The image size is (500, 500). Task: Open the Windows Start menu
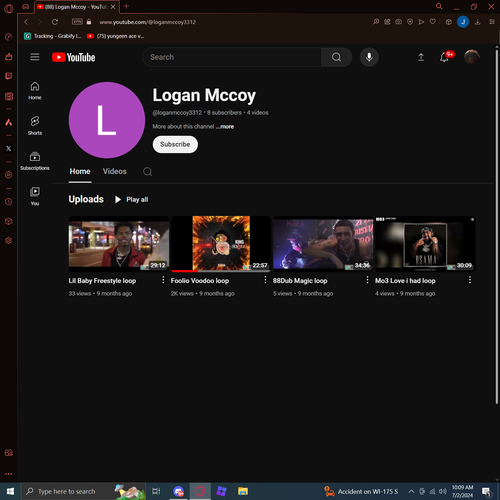(x=10, y=491)
